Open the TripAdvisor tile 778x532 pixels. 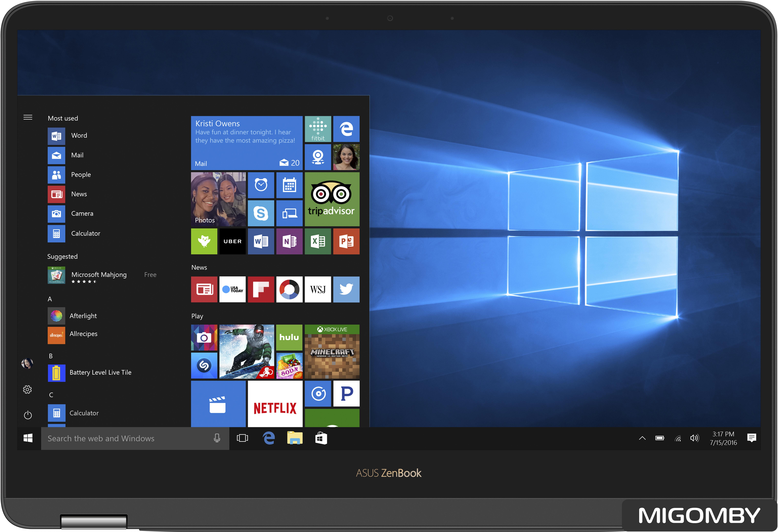point(332,199)
